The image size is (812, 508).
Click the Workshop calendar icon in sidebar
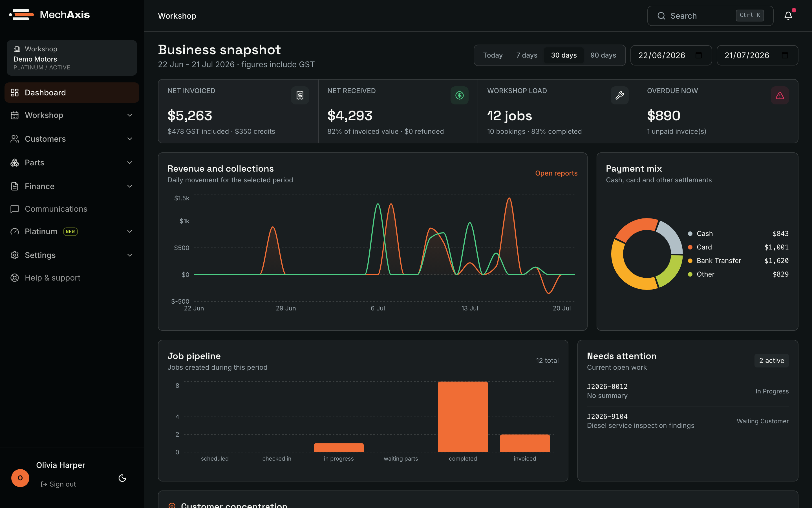point(14,115)
